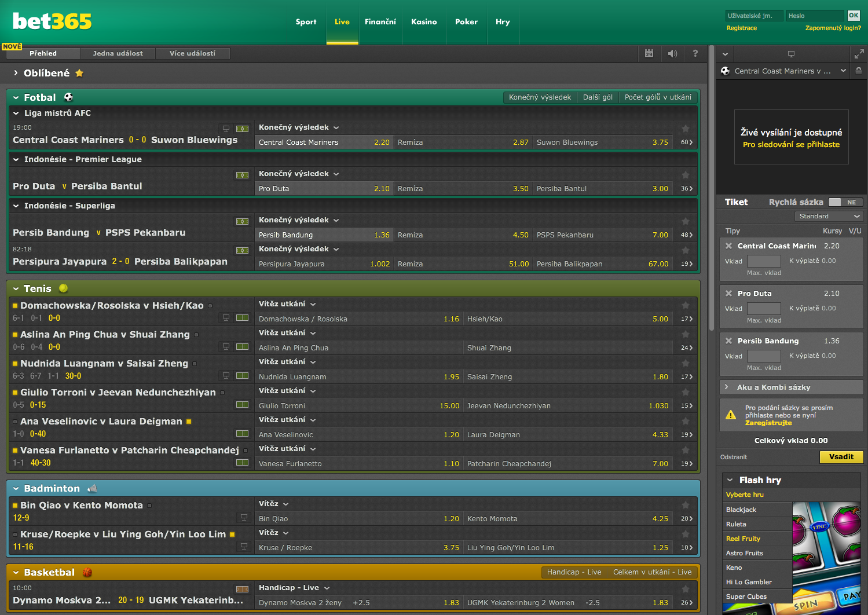The height and width of the screenshot is (615, 868).
Task: Open pitch view for Persipura Jayapura match
Action: tap(243, 250)
